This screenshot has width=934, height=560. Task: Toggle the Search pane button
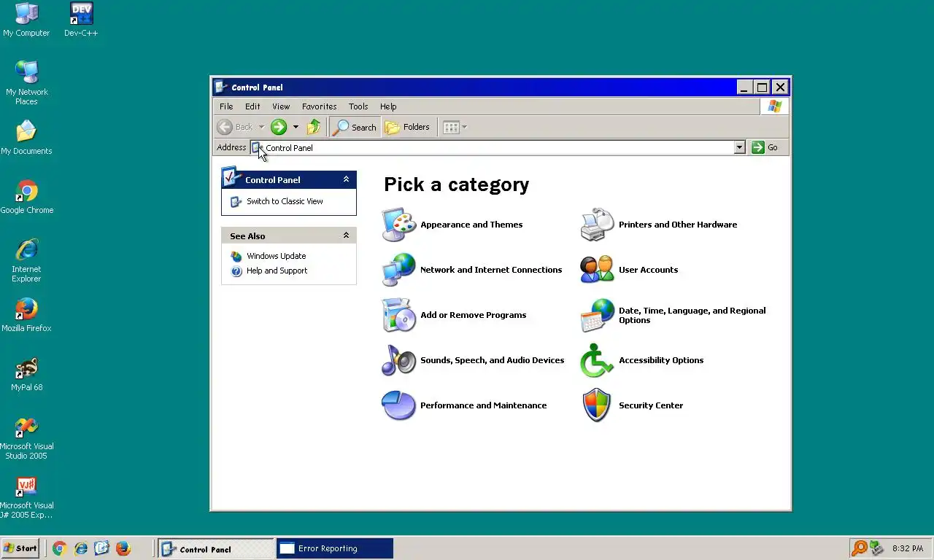point(355,127)
